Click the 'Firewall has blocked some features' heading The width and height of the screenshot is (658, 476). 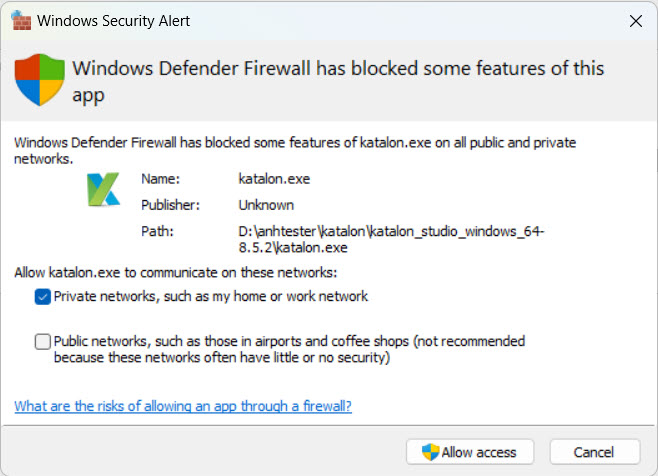(x=338, y=81)
